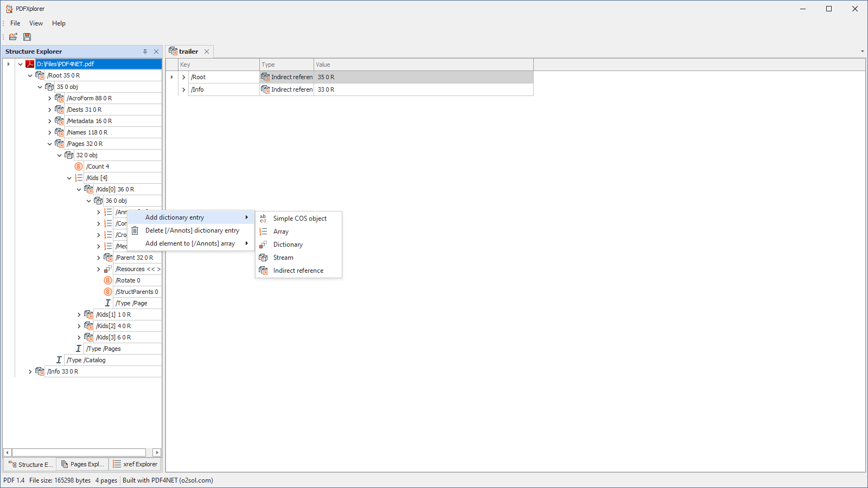Open a PDF file using the open toolbar icon
The width and height of the screenshot is (868, 488).
click(13, 36)
